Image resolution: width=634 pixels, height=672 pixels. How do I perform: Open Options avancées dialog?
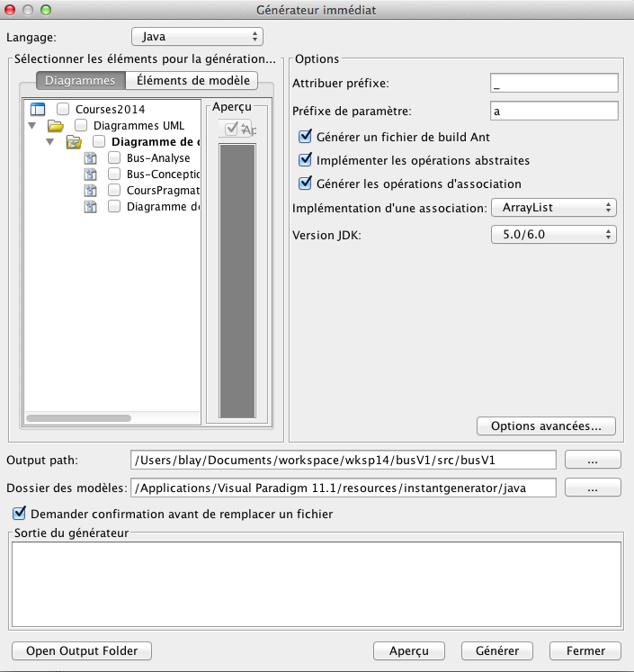click(546, 426)
